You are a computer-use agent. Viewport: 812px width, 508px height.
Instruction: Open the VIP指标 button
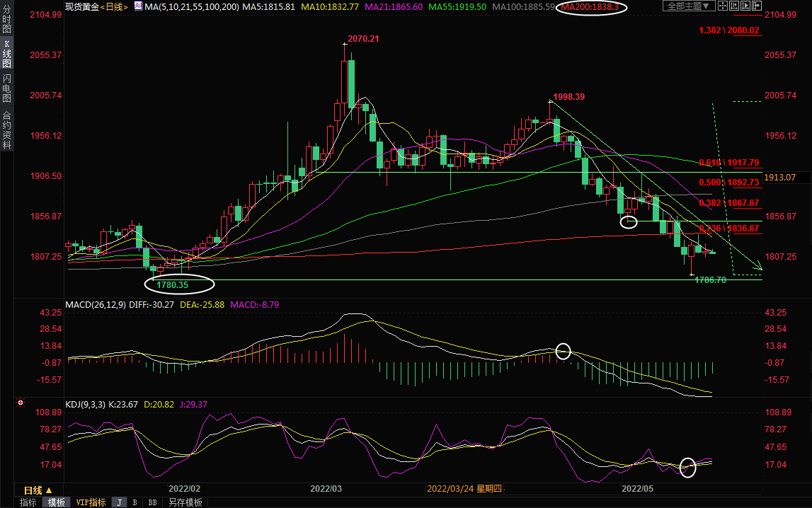(91, 502)
